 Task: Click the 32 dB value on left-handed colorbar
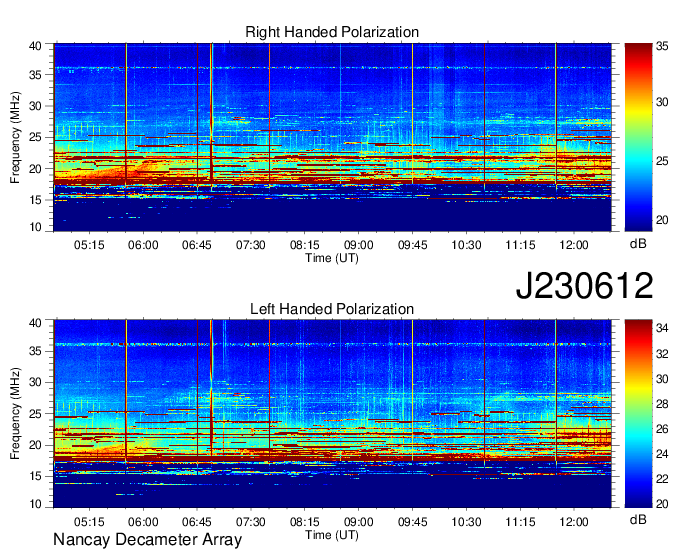pos(662,354)
